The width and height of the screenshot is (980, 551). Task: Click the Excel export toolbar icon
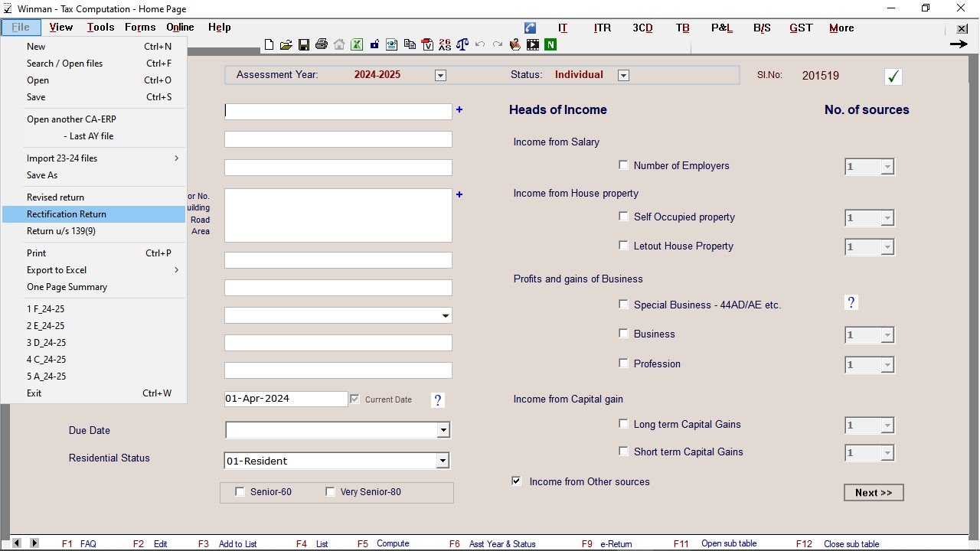tap(357, 45)
